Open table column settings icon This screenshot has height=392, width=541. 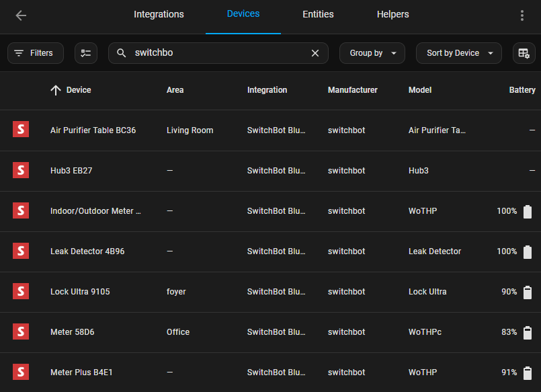pos(524,53)
